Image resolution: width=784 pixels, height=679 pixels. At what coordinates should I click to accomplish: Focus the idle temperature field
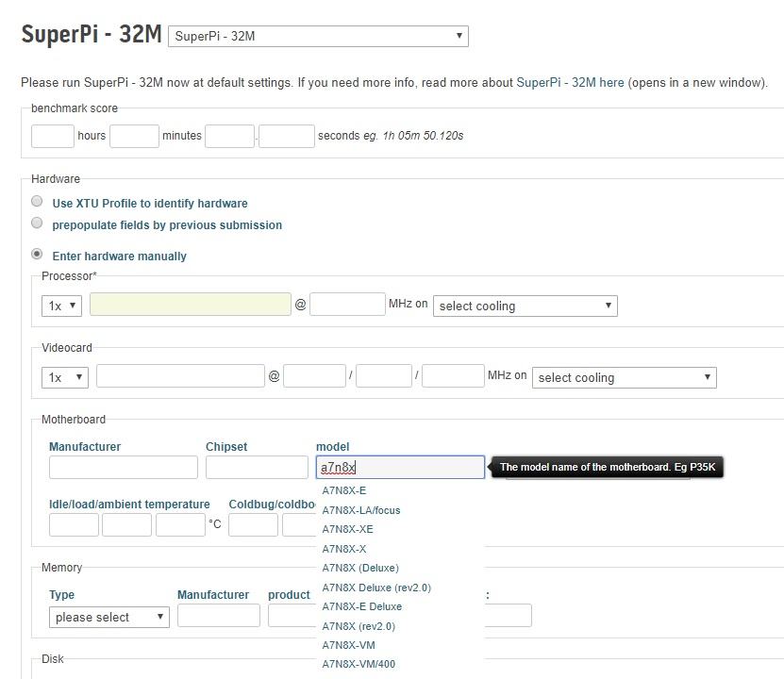coord(74,525)
